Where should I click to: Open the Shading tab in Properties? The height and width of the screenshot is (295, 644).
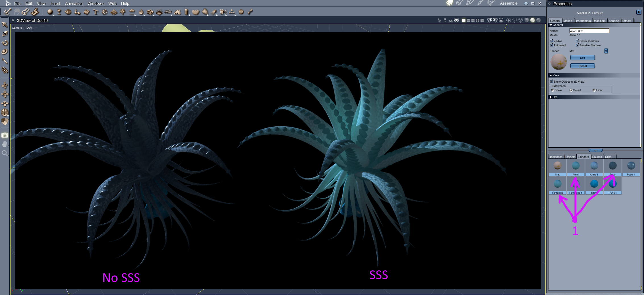pyautogui.click(x=614, y=21)
